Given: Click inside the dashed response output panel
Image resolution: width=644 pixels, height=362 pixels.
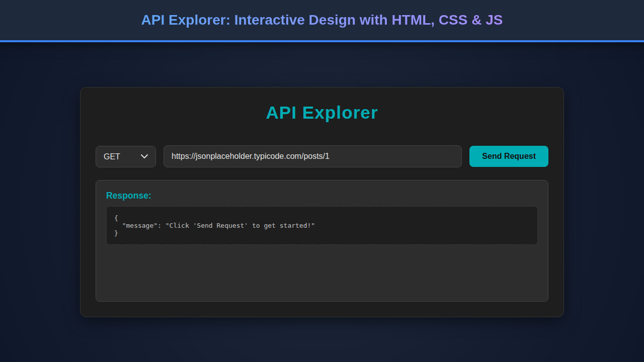Looking at the screenshot, I should click(322, 225).
